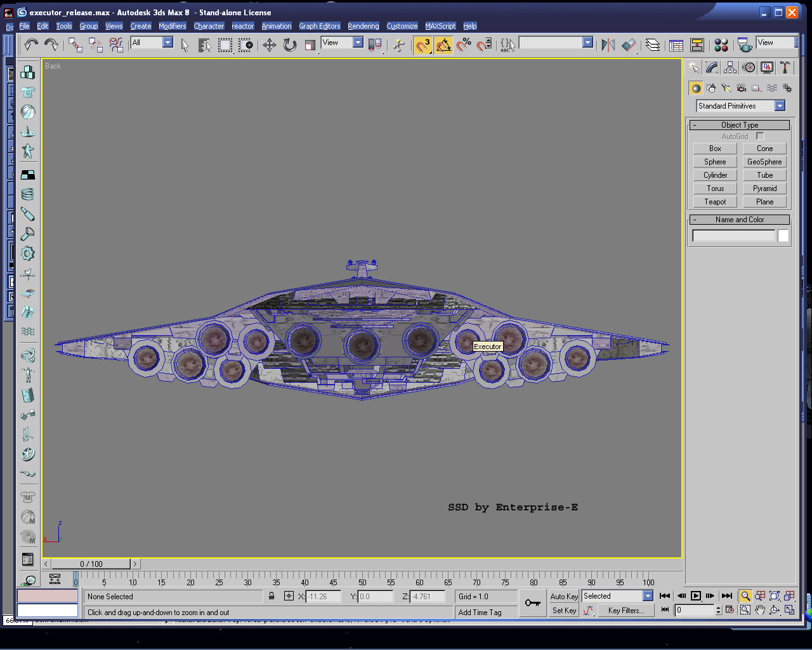Click the Redo arrow in main toolbar

51,44
